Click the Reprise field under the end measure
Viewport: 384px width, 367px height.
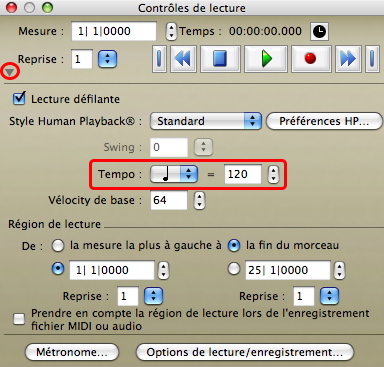click(304, 296)
